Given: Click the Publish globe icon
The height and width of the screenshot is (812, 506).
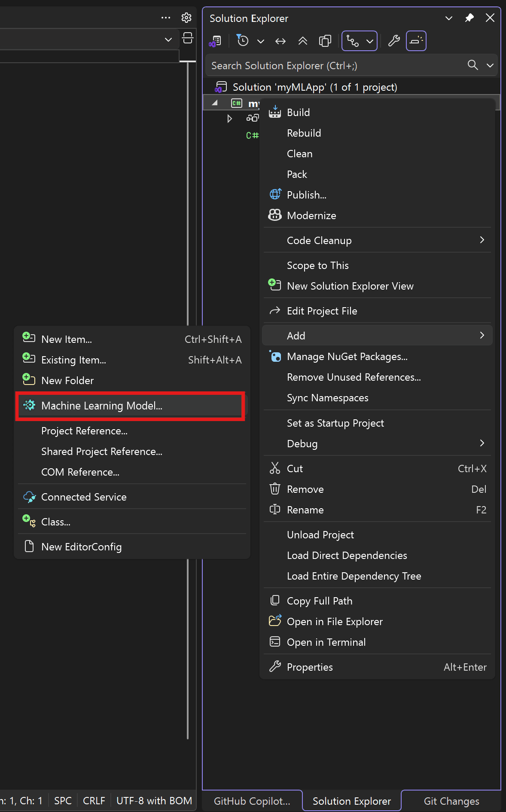Looking at the screenshot, I should (x=275, y=195).
